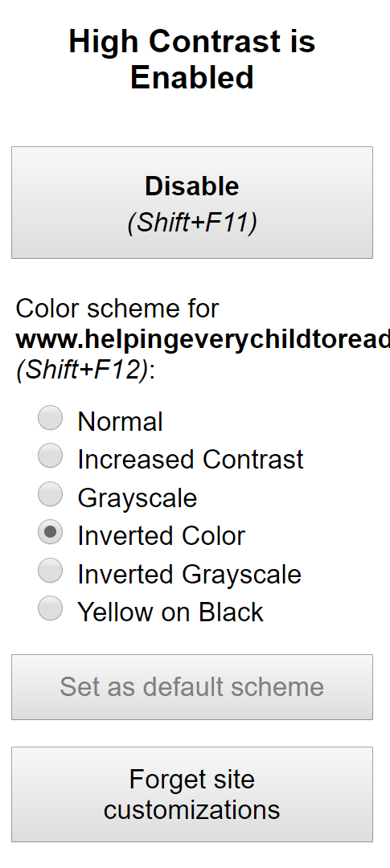Click the 'Color scheme for' text
390x868 pixels.
[117, 309]
